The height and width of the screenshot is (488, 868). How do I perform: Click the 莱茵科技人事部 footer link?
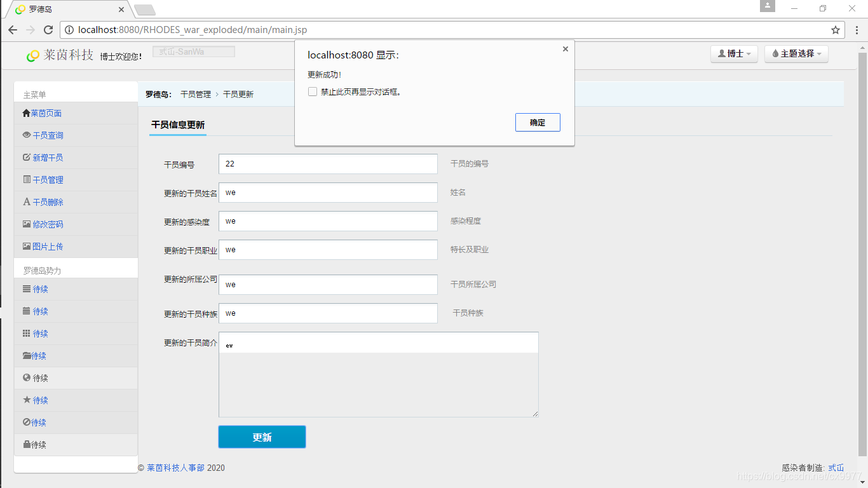click(176, 468)
